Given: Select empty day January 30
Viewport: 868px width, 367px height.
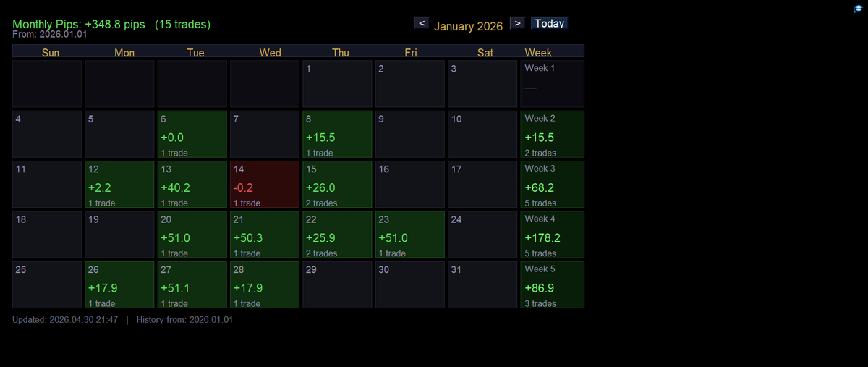Looking at the screenshot, I should coord(409,284).
